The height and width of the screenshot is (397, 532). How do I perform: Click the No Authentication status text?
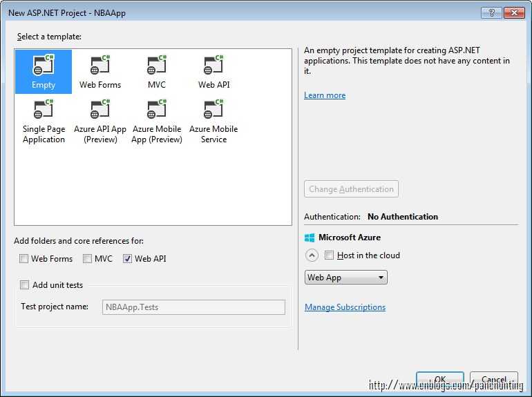point(403,217)
